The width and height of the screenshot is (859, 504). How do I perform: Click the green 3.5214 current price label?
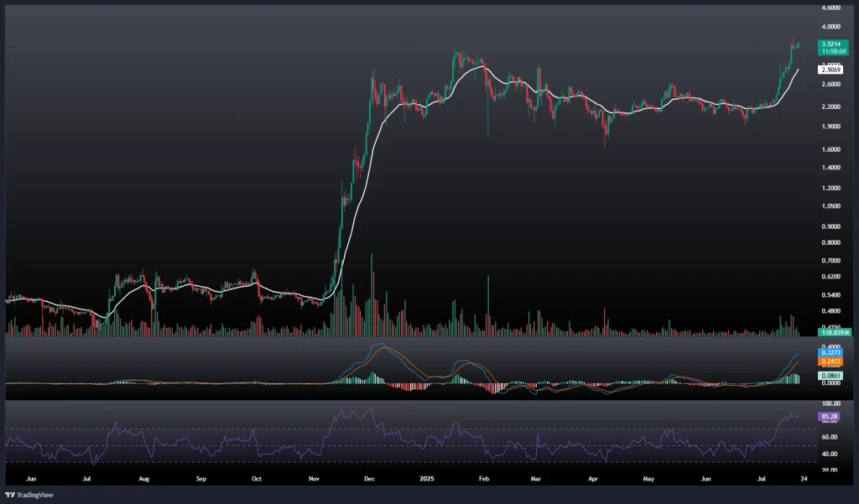pos(830,44)
